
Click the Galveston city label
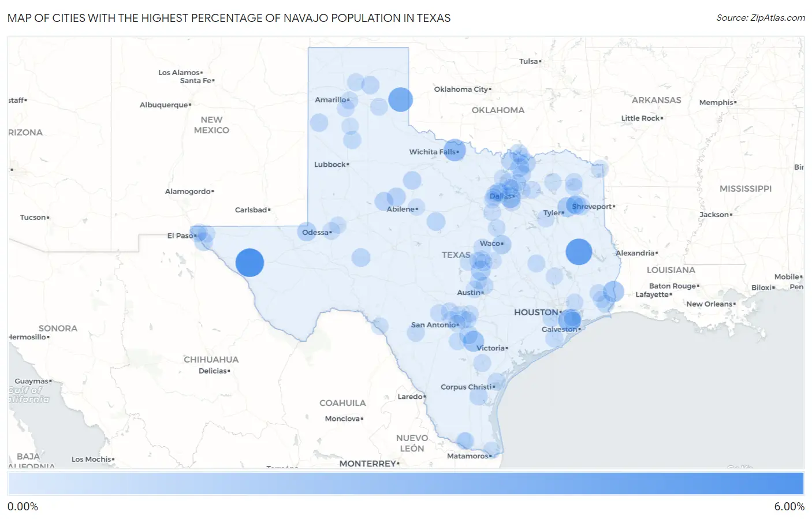tap(561, 329)
